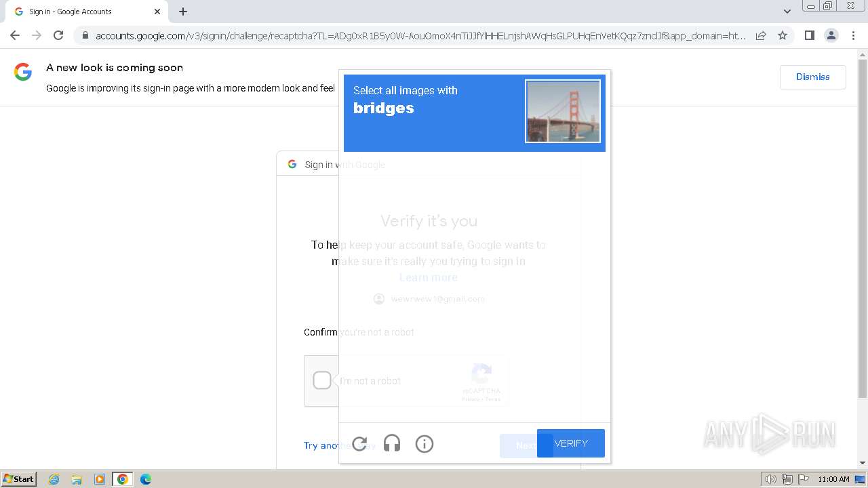Image resolution: width=868 pixels, height=488 pixels.
Task: Click the Golden Gate bridge sample image
Action: click(x=563, y=111)
